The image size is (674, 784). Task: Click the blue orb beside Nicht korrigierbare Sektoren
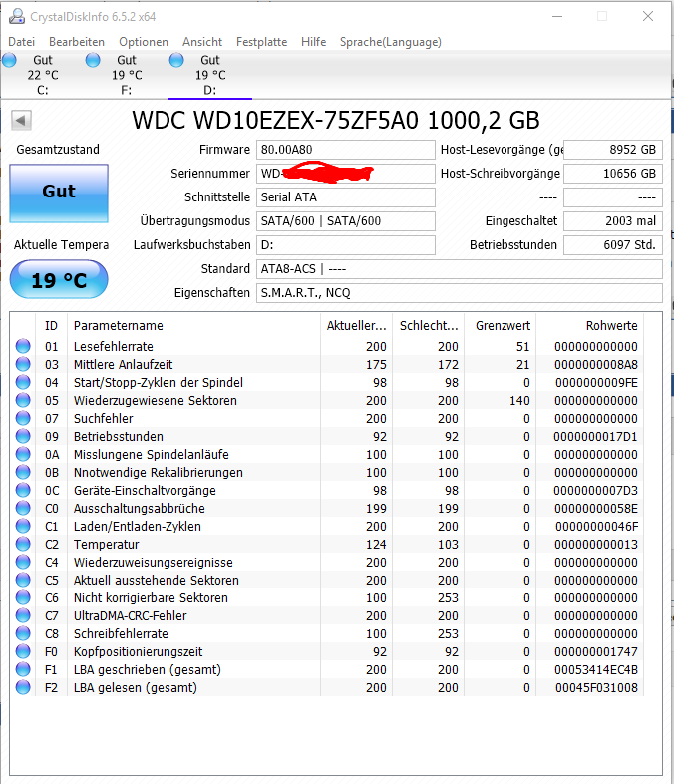23,597
